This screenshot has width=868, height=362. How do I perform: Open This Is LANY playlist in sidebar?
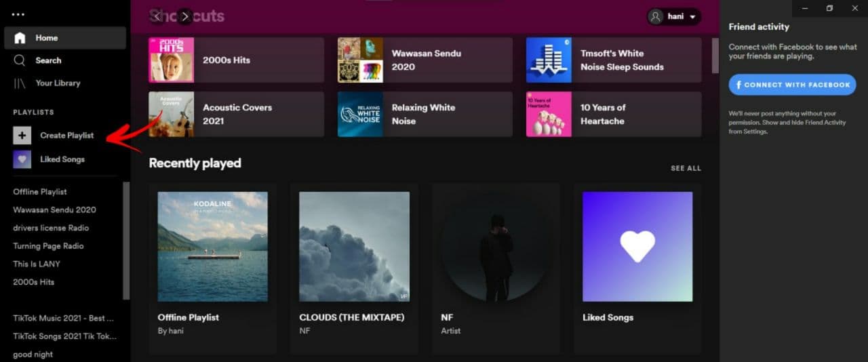coord(37,264)
